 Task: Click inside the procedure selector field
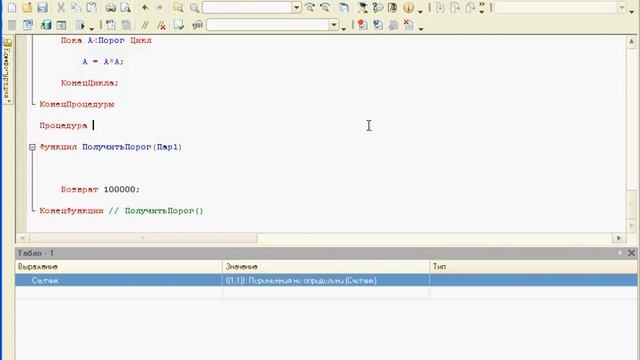coord(268,25)
